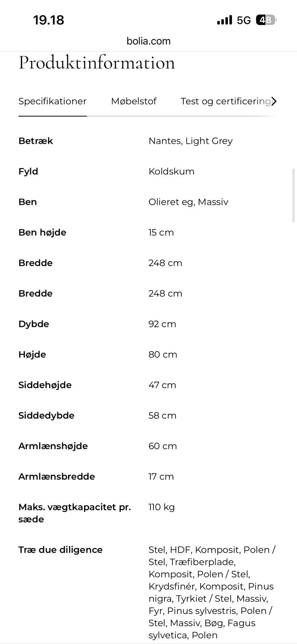
Task: Tap the Koldskum fill specification
Action: (171, 171)
